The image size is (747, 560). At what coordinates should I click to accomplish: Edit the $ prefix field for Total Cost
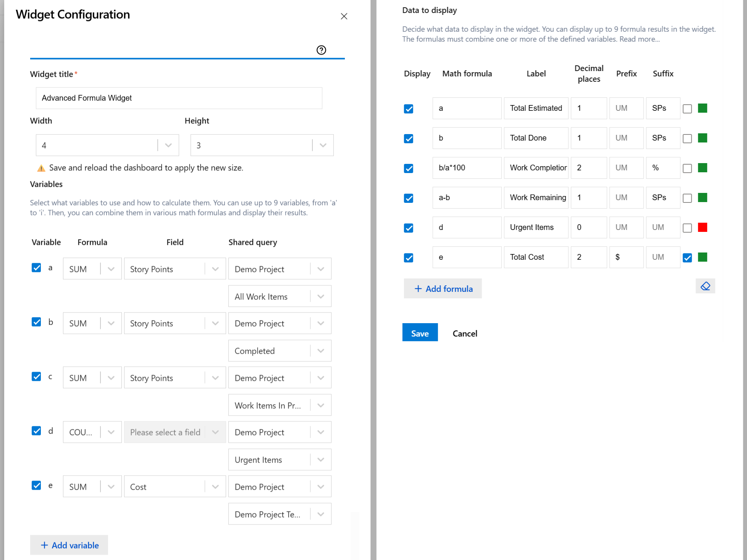pyautogui.click(x=626, y=257)
